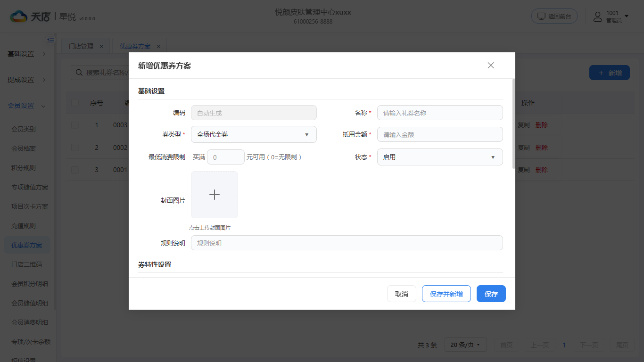Click 删除 link in row 1
This screenshot has width=644, height=362.
[542, 125]
